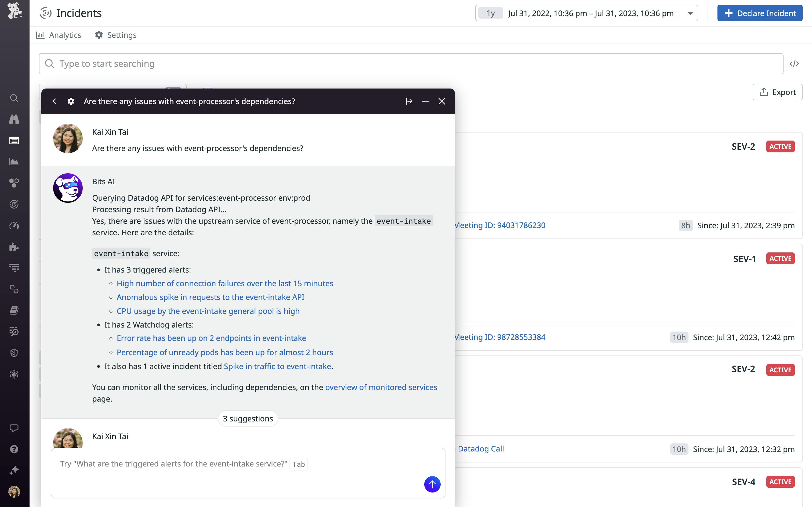Click the Infrastructure hexagons icon in sidebar
The height and width of the screenshot is (507, 812).
point(14,183)
